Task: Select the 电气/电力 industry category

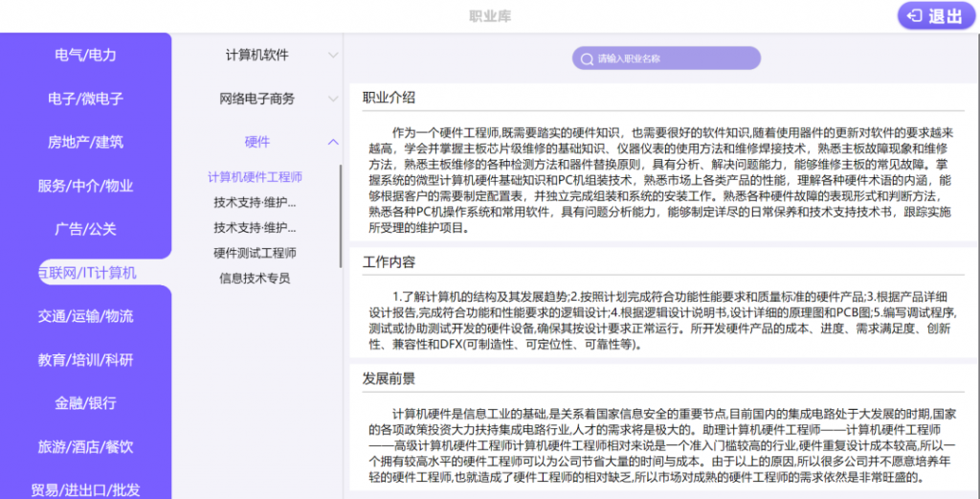Action: tap(85, 55)
